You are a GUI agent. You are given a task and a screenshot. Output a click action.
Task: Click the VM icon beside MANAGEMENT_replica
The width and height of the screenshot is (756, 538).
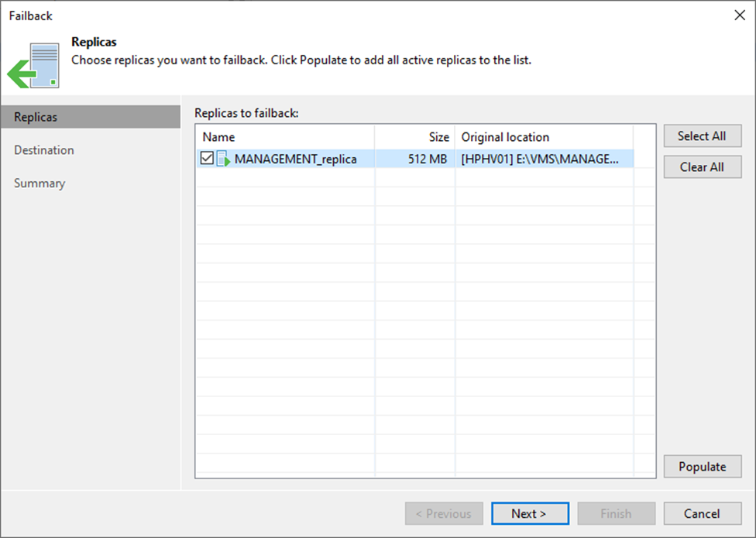pyautogui.click(x=223, y=159)
